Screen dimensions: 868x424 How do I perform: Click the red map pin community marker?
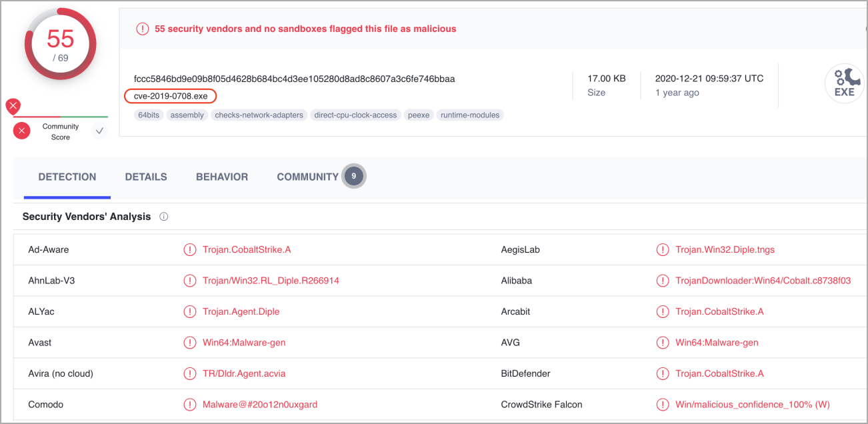coord(13,106)
